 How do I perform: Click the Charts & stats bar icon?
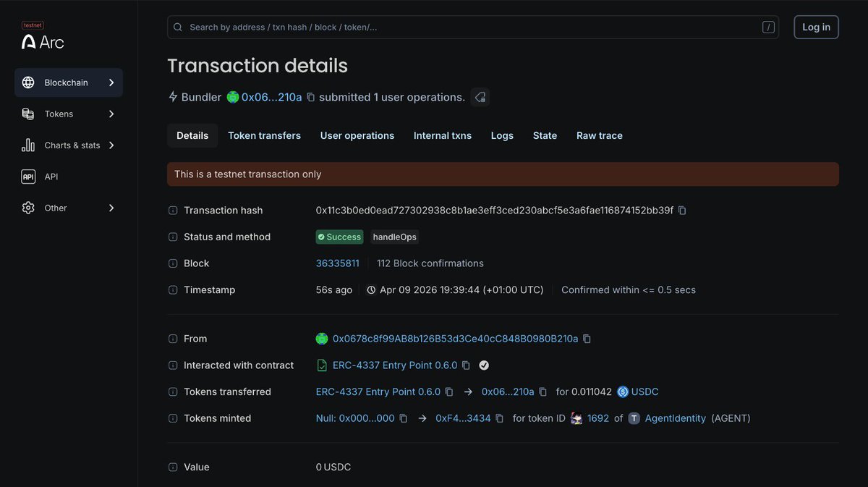click(28, 145)
